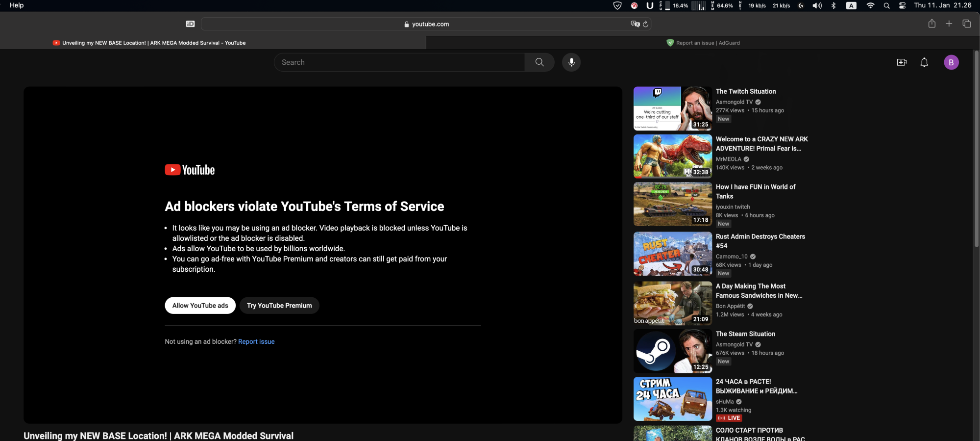Screen dimensions: 980x441
Task: Open a new Safari tab with plus
Action: 949,24
